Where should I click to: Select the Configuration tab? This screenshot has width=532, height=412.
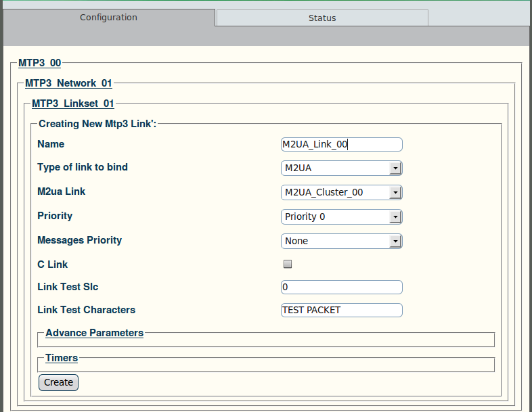pos(108,18)
